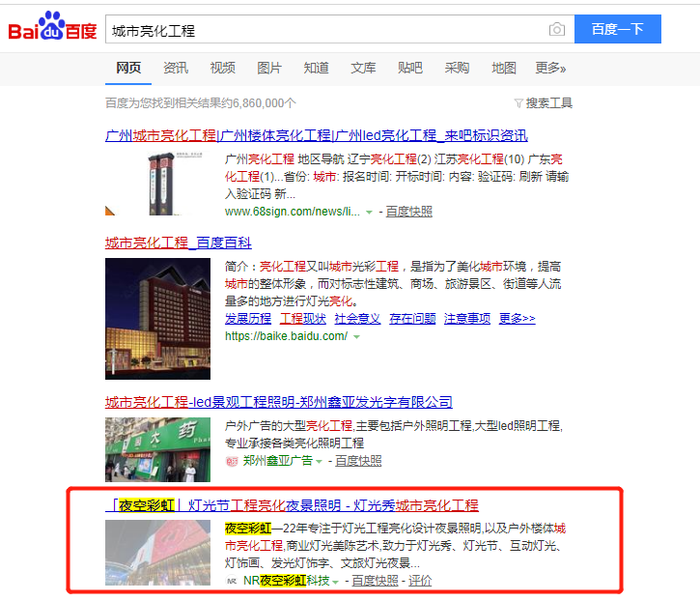Click the 郑州鑫亚广告 site logo icon
Screen dimensions: 700x601
pos(232,461)
